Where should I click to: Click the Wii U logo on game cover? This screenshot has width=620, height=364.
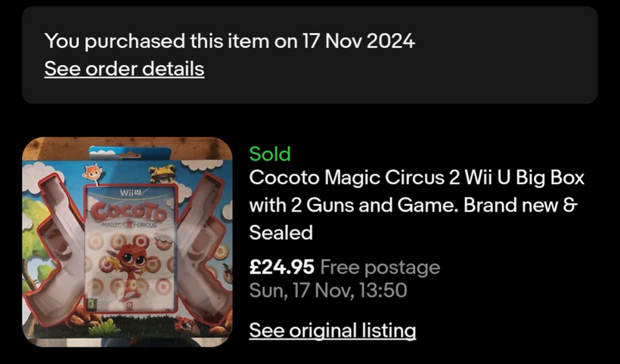coord(131,193)
